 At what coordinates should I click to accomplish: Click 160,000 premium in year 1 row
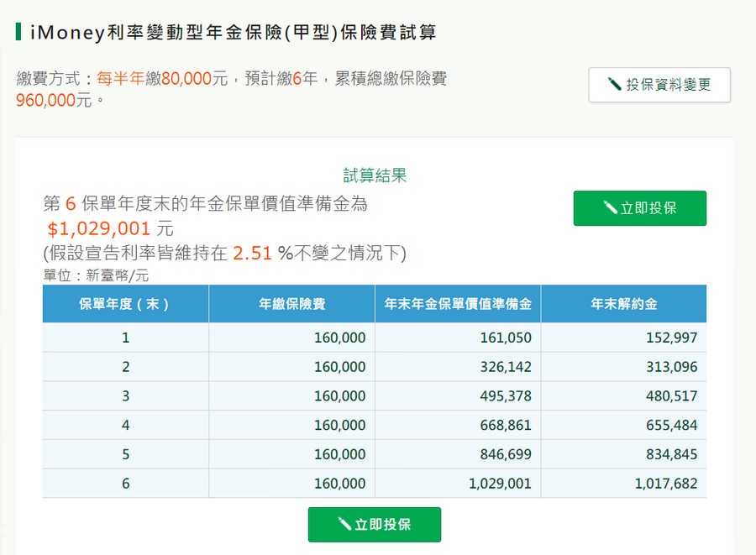pyautogui.click(x=340, y=338)
